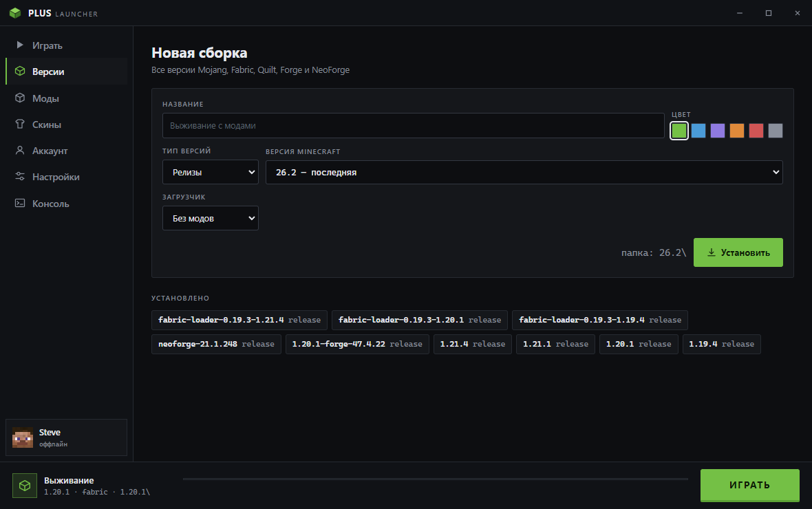Select the orange color swatch

click(x=737, y=131)
